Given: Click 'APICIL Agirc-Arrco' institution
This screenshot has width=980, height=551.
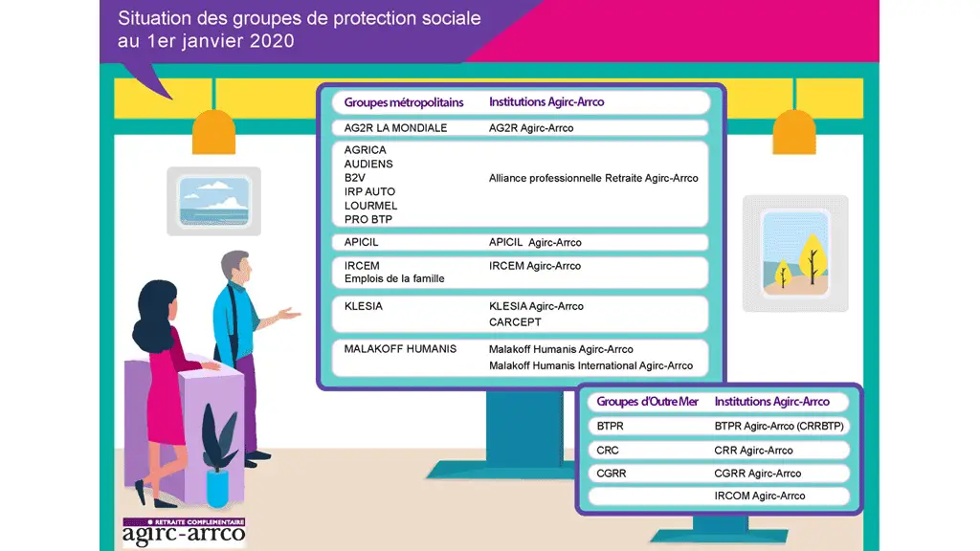Looking at the screenshot, I should [x=535, y=242].
